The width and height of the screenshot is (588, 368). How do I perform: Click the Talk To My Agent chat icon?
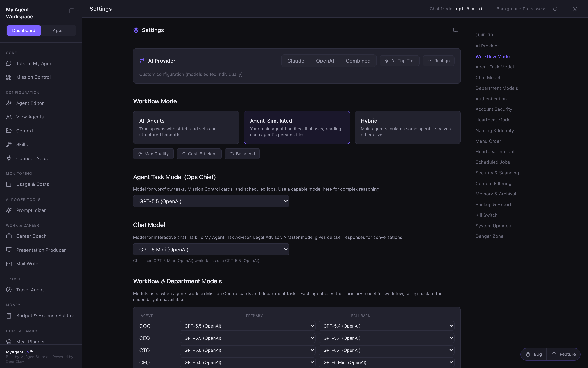coord(9,63)
